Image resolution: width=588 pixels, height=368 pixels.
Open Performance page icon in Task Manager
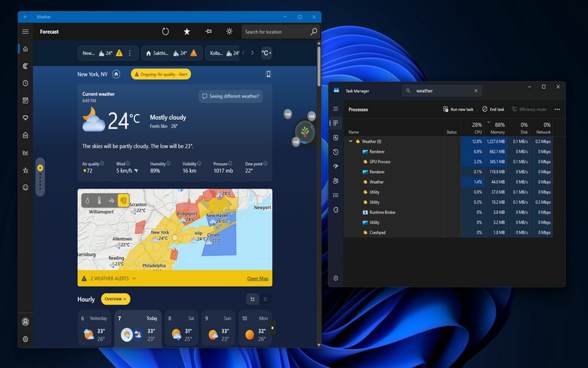point(336,138)
